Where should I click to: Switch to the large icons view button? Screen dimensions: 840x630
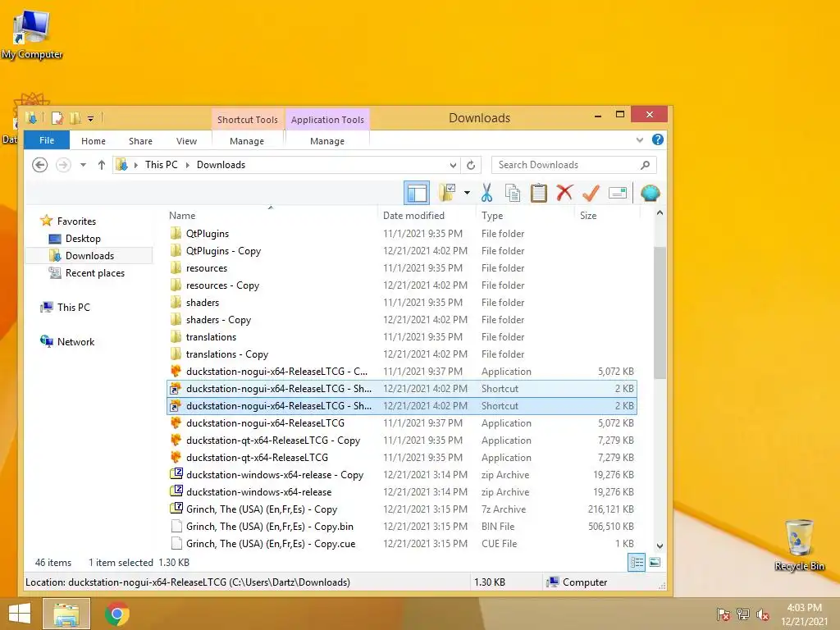[x=655, y=563]
